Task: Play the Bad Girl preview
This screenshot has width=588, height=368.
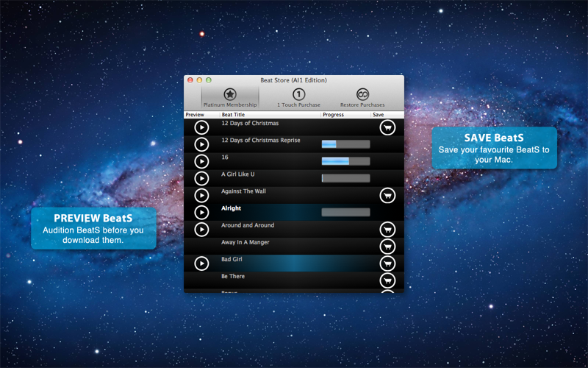Action: [x=201, y=263]
